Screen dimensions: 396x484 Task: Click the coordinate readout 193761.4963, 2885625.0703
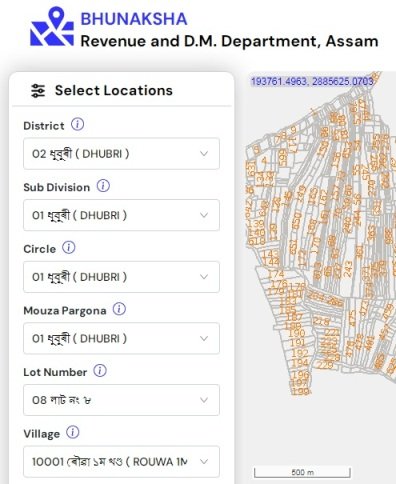tap(312, 81)
